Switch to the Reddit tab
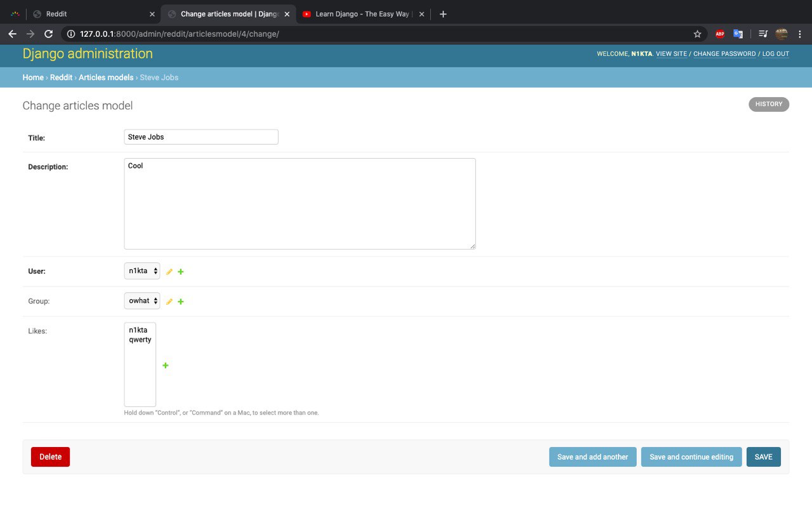812x508 pixels. coord(93,14)
